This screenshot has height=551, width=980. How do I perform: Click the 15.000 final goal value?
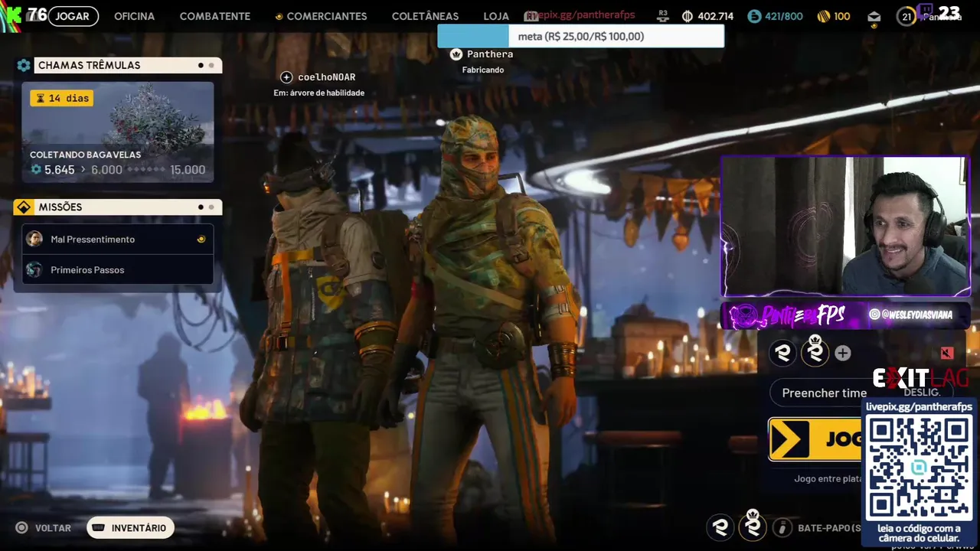(188, 170)
